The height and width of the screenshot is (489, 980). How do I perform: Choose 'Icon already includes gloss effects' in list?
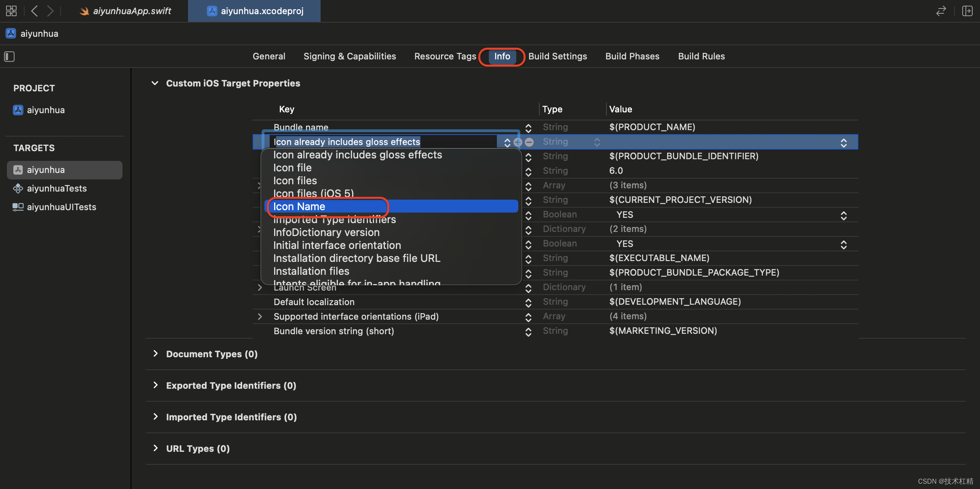(x=391, y=155)
